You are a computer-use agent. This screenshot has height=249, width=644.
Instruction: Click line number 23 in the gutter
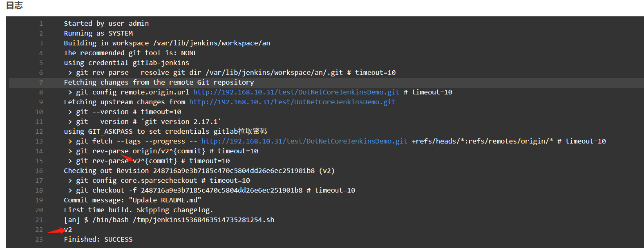tap(39, 240)
